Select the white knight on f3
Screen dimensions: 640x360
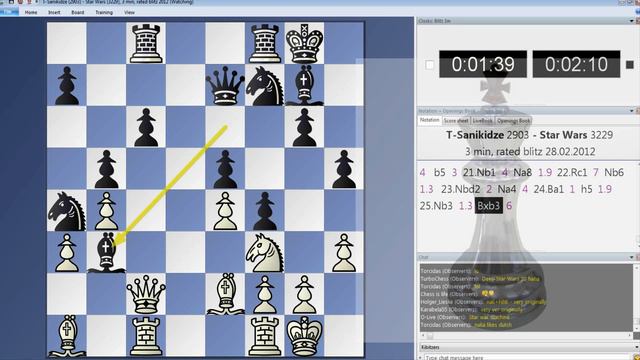point(264,253)
